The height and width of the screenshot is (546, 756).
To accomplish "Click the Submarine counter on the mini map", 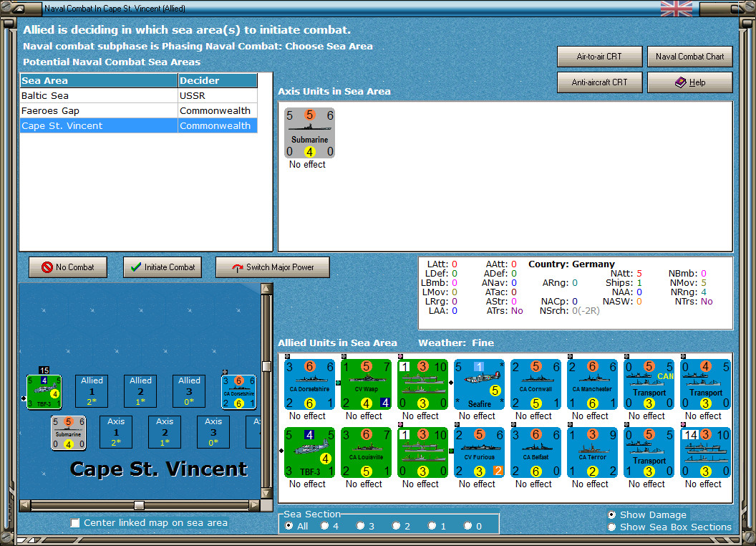I will coord(69,433).
